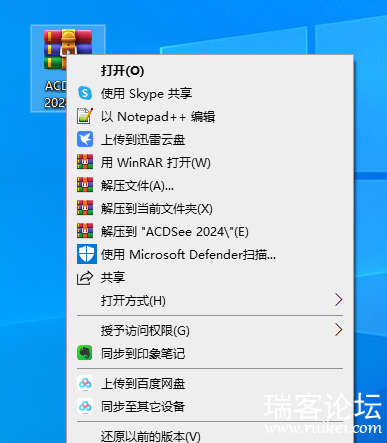This screenshot has height=443, width=387.
Task: Expand the 打开方式(H) submenu arrow
Action: (x=338, y=300)
